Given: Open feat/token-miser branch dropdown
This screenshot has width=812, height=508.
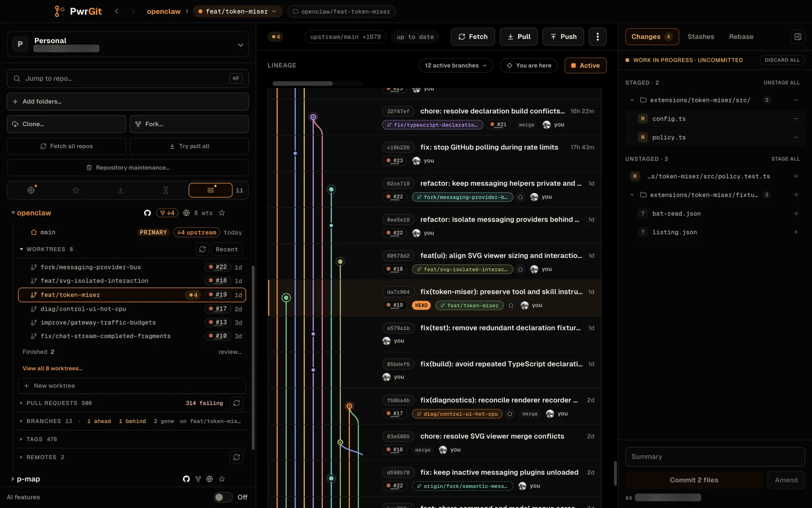Looking at the screenshot, I should tap(237, 11).
